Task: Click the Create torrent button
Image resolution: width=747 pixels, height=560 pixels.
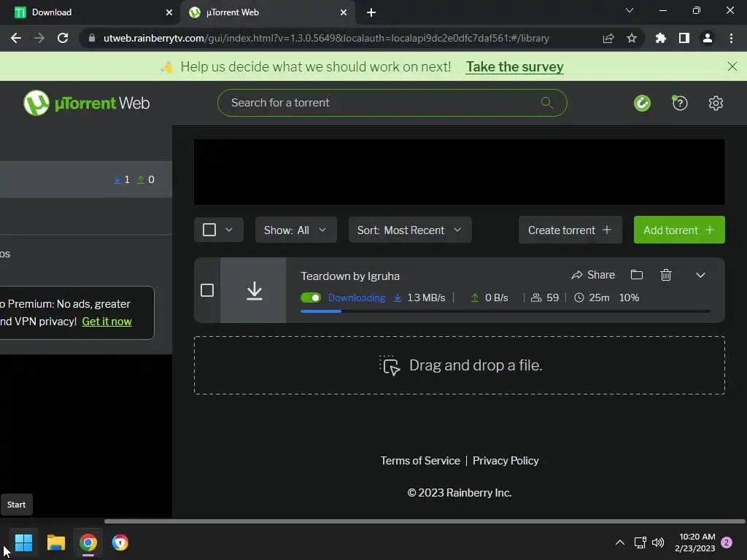Action: 570,230
